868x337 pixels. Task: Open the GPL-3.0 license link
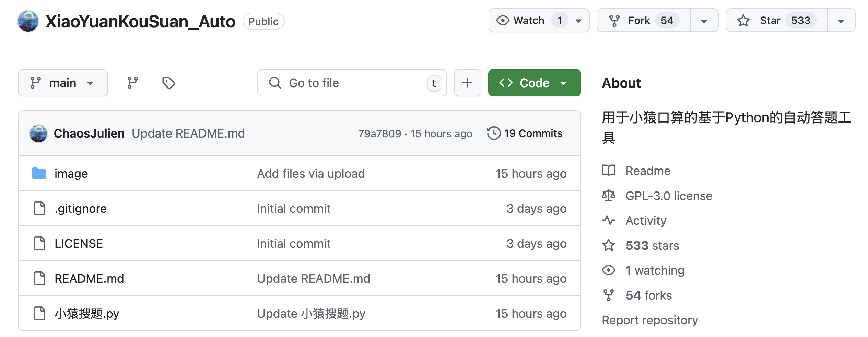[669, 196]
